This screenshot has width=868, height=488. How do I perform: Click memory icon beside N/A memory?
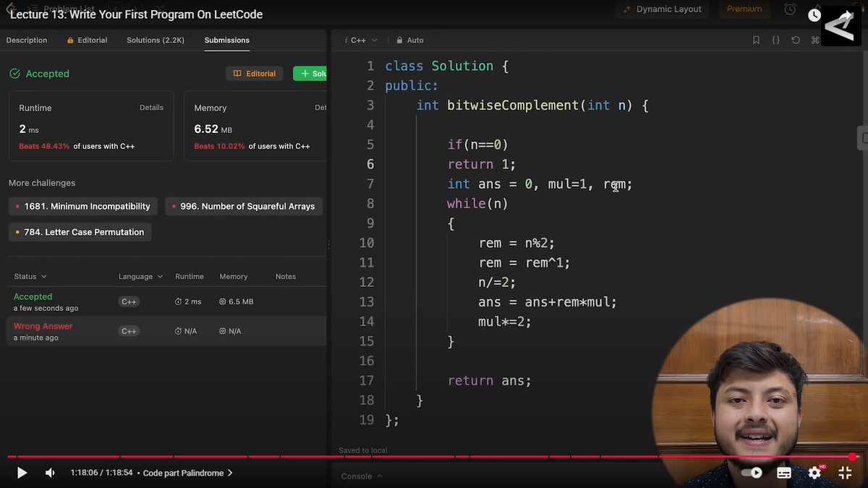pyautogui.click(x=223, y=331)
